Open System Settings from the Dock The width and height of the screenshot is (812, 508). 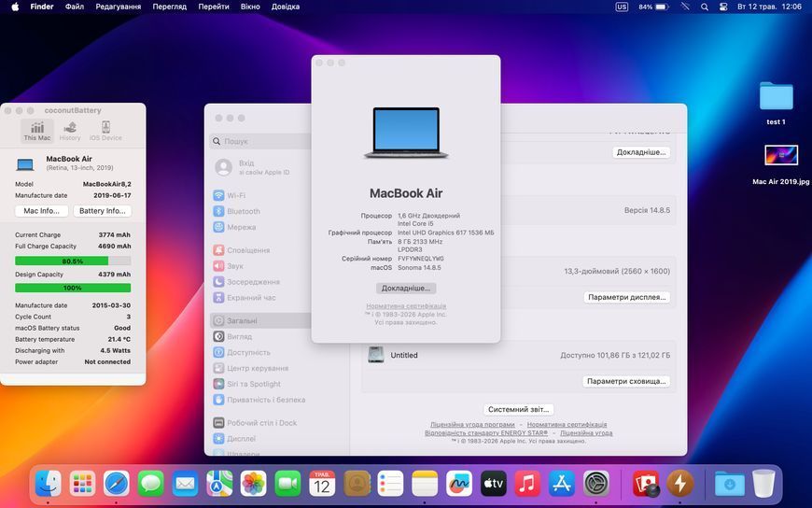[596, 484]
